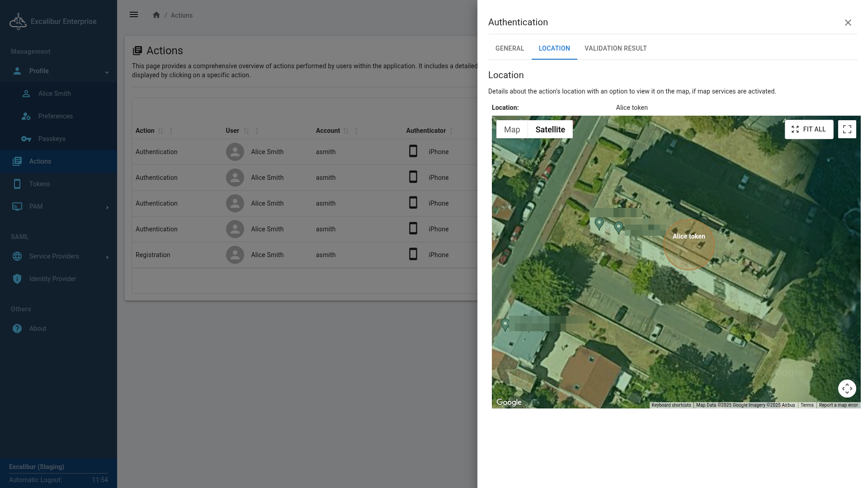Switch map to Map view
This screenshot has height=488, width=868.
pos(512,129)
